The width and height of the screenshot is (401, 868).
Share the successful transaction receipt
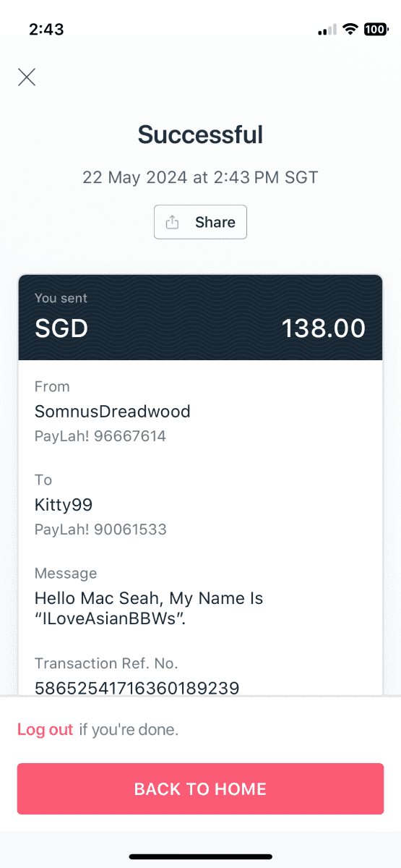coord(200,222)
